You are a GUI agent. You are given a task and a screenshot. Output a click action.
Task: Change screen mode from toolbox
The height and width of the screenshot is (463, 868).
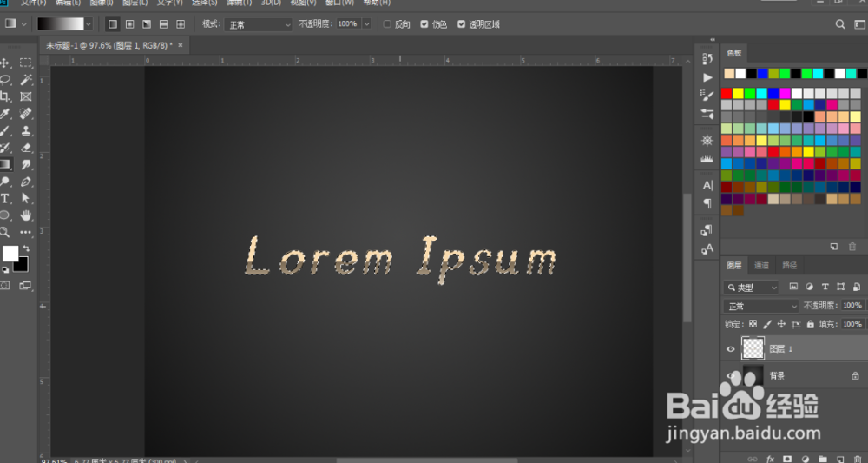pyautogui.click(x=25, y=285)
